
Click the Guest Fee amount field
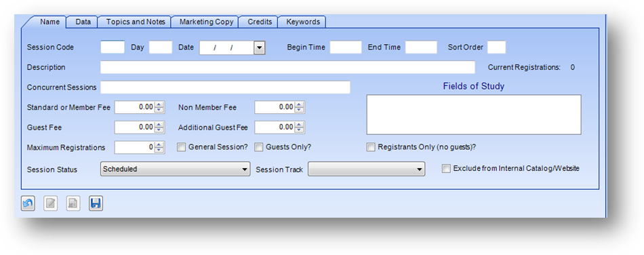135,127
